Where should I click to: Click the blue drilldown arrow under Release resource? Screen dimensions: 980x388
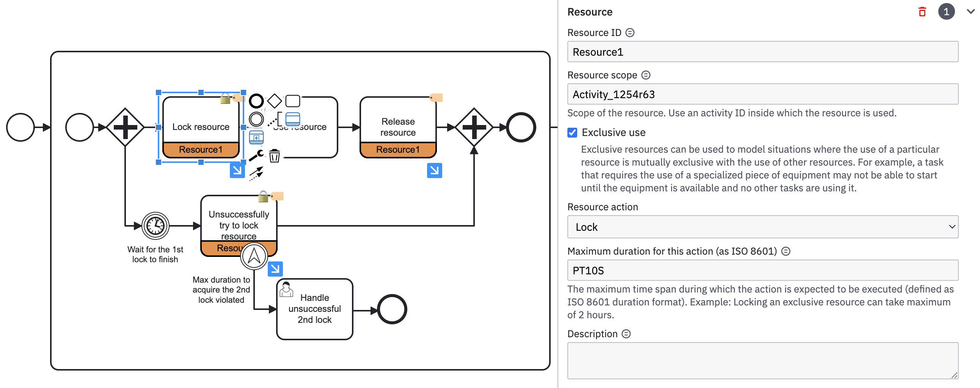[434, 171]
